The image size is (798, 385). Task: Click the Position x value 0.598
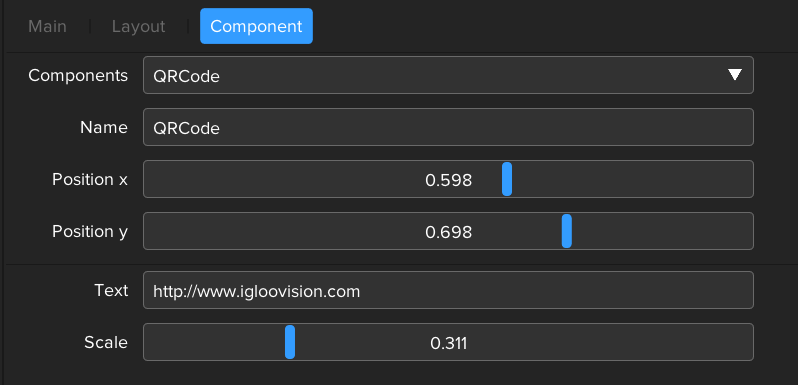(448, 180)
